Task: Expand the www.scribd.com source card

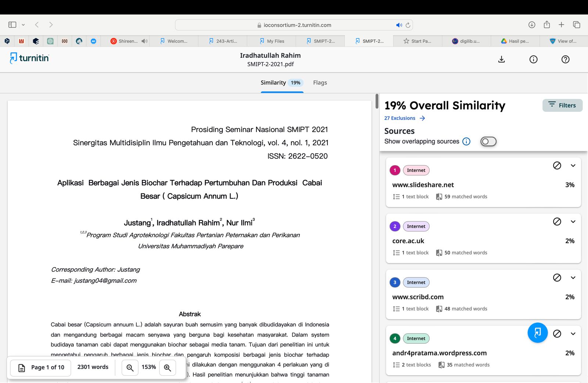Action: [x=573, y=277]
